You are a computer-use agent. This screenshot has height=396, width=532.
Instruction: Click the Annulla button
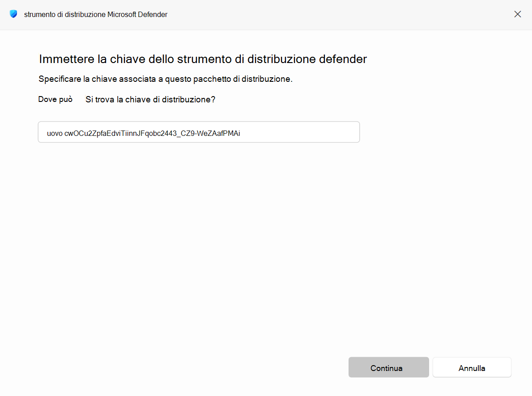472,367
